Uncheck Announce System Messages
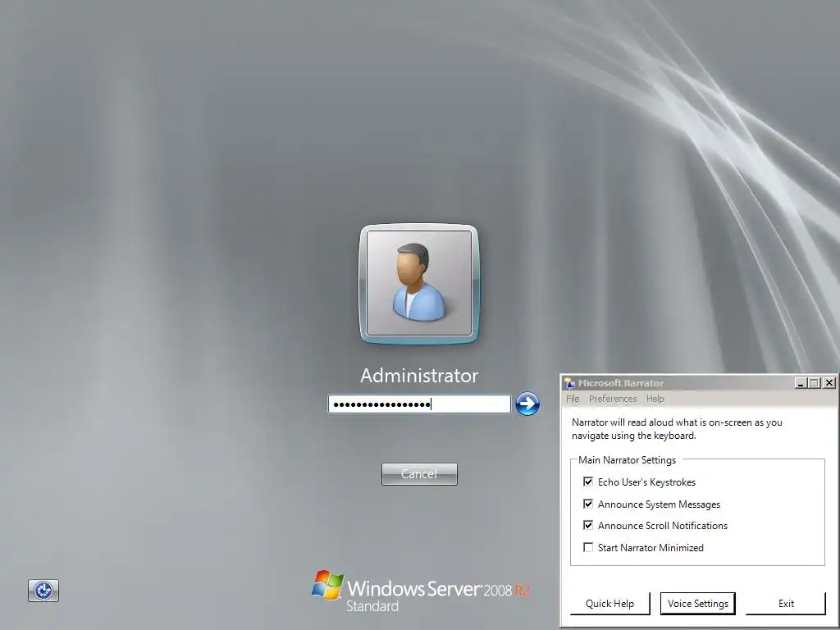Viewport: 840px width, 630px height. pyautogui.click(x=588, y=504)
